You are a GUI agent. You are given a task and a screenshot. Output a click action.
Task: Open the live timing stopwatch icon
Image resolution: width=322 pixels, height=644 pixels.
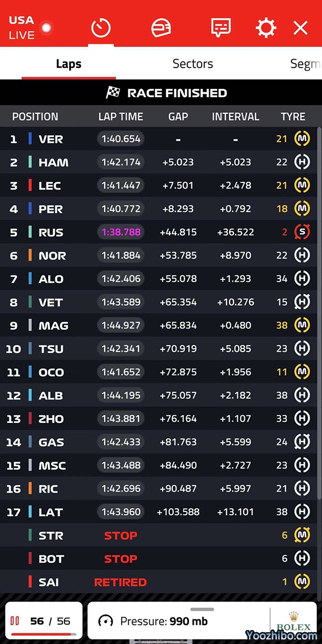[101, 27]
